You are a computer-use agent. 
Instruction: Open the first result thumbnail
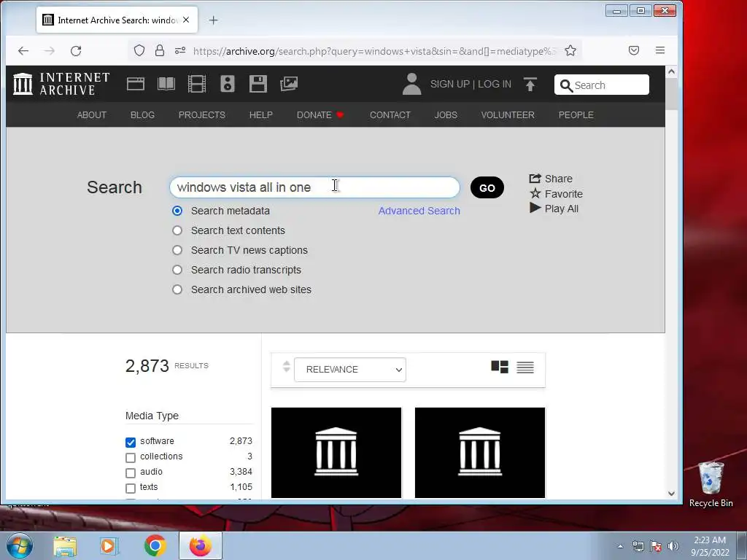point(336,452)
